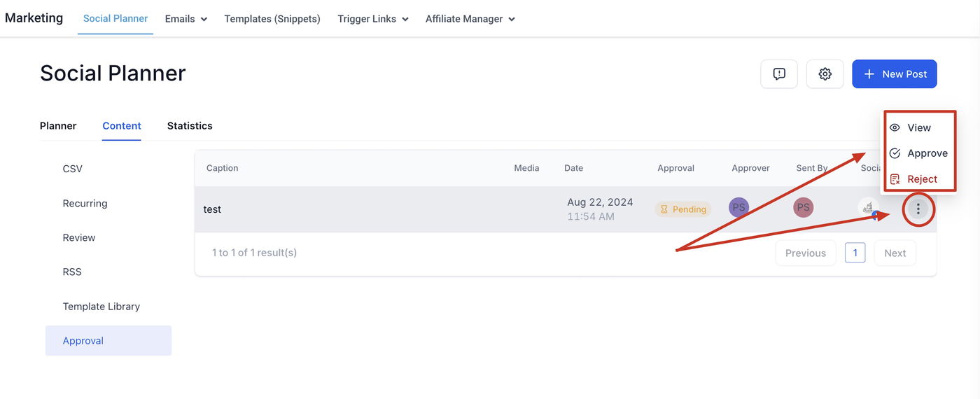Image resolution: width=980 pixels, height=399 pixels.
Task: Open the Template Library section
Action: [101, 307]
